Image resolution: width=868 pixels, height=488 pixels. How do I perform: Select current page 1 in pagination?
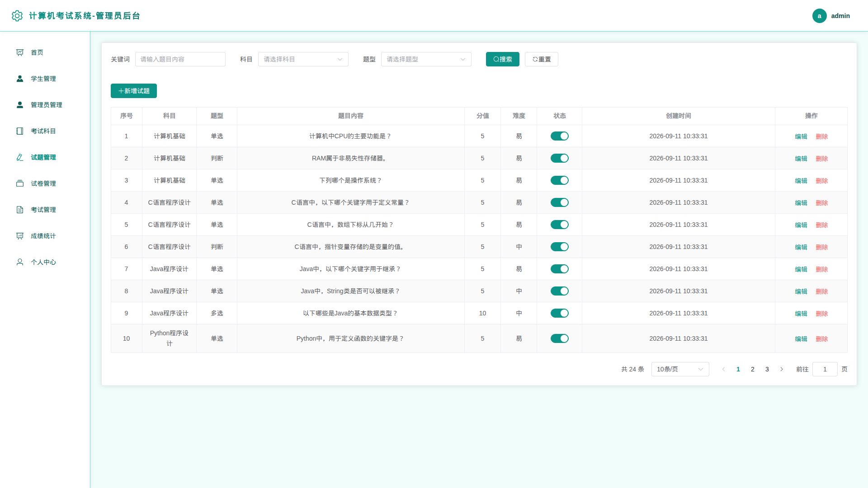[738, 369]
